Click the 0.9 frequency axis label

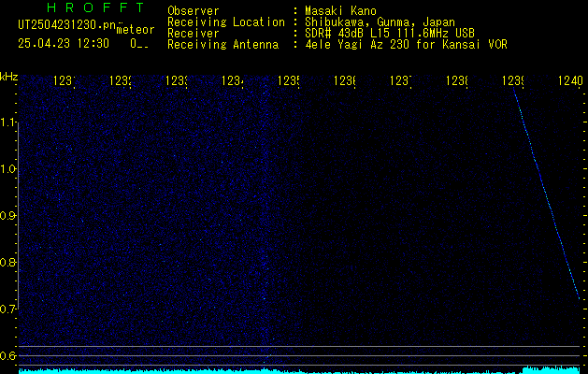(8, 216)
